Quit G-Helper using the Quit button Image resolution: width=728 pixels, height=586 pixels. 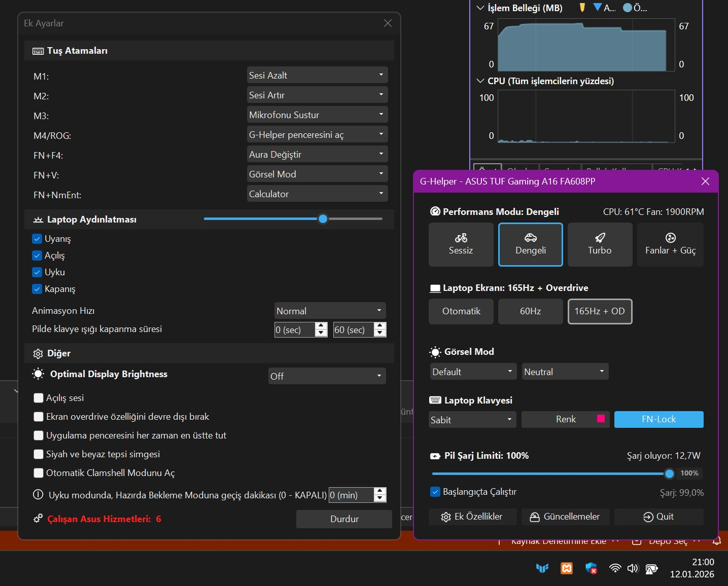click(x=659, y=517)
